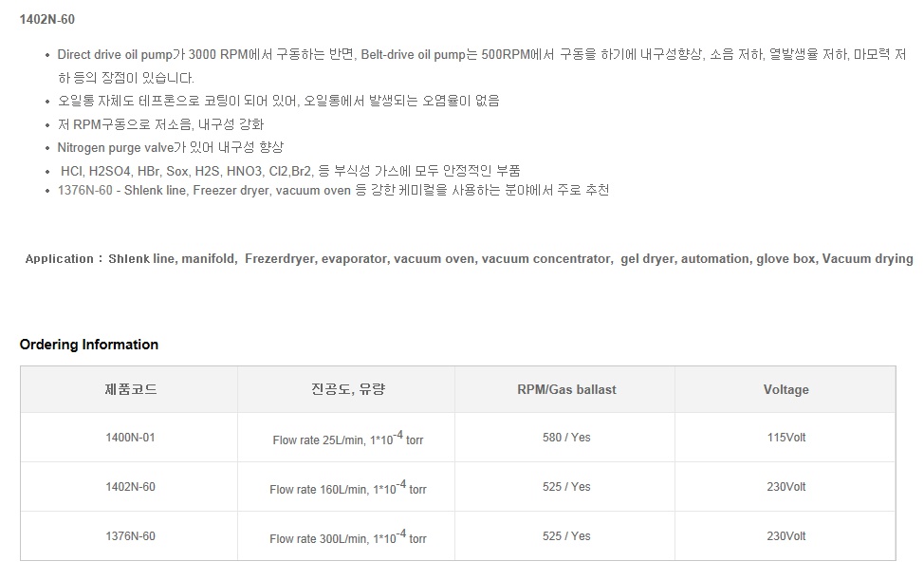The width and height of the screenshot is (924, 580).
Task: Click the Flow rate 300L/min cell
Action: (347, 537)
